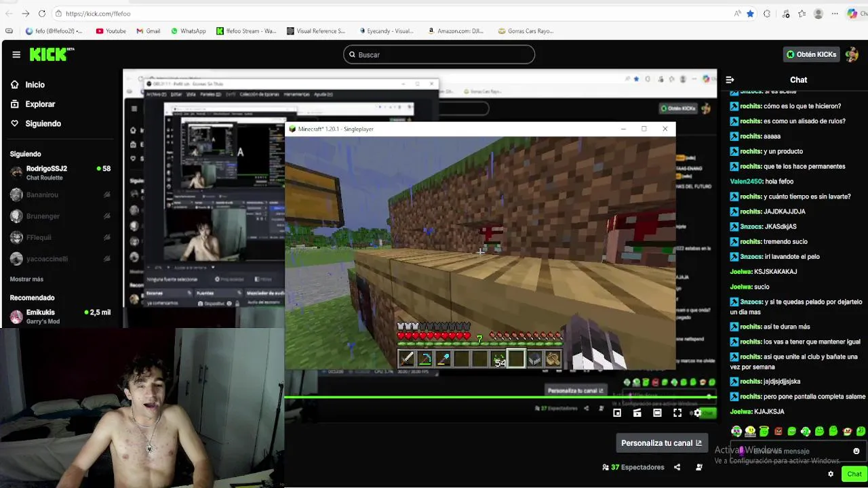The image size is (868, 488).
Task: Open Gorras Cars Rayo bookmark
Action: tap(526, 31)
